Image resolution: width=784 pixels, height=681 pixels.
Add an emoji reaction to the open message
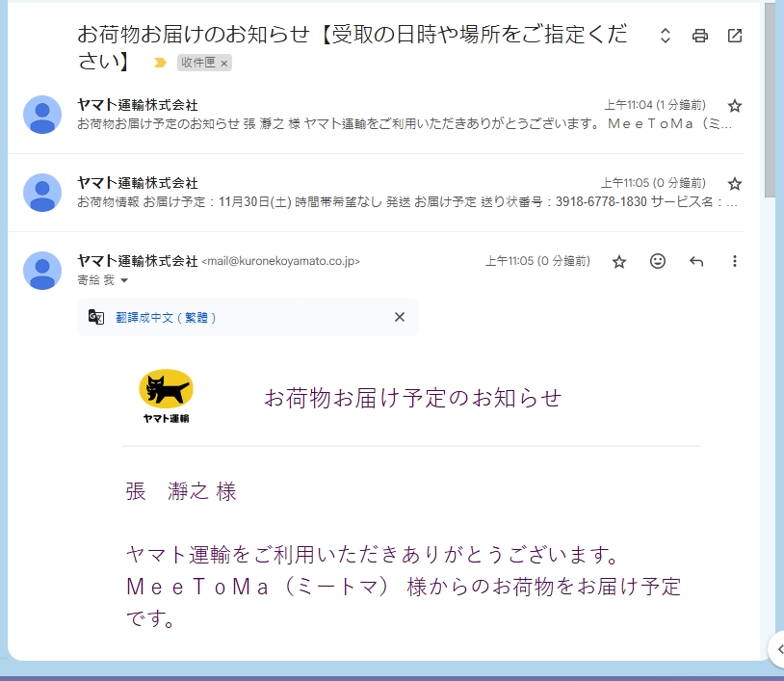point(658,261)
